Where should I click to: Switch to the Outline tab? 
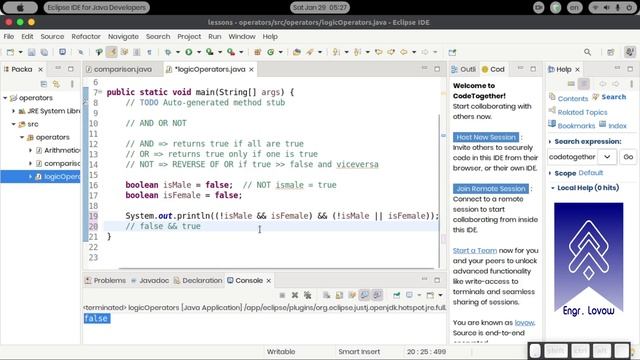point(464,69)
